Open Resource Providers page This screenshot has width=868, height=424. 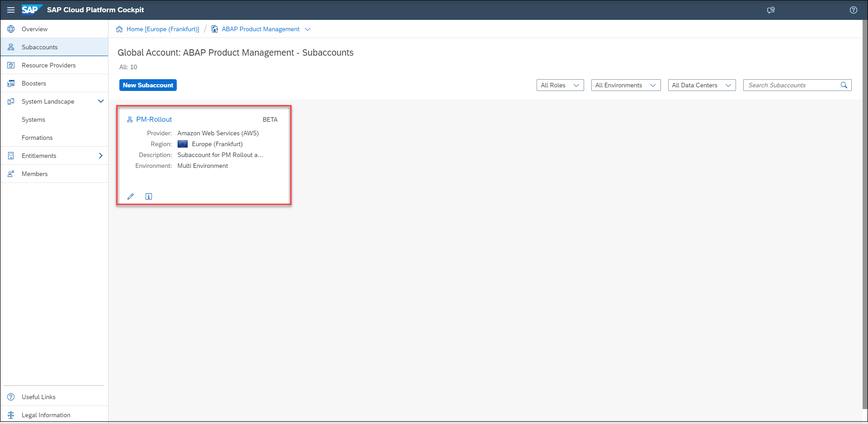tap(54, 65)
